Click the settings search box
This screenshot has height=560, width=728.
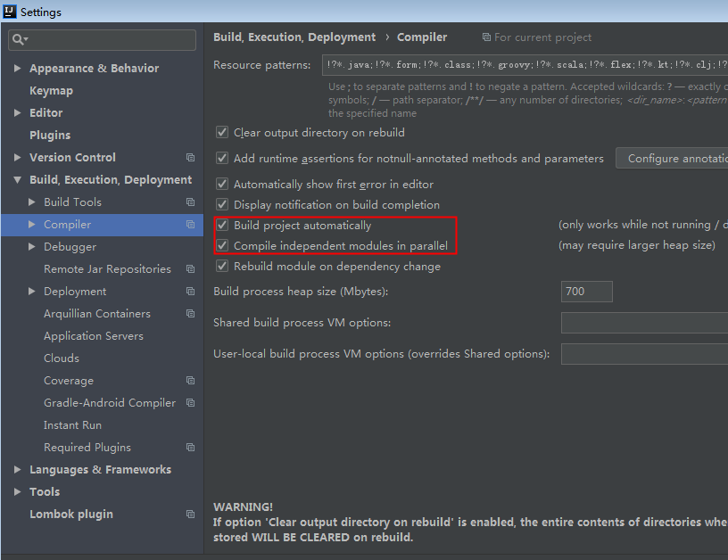pos(101,39)
